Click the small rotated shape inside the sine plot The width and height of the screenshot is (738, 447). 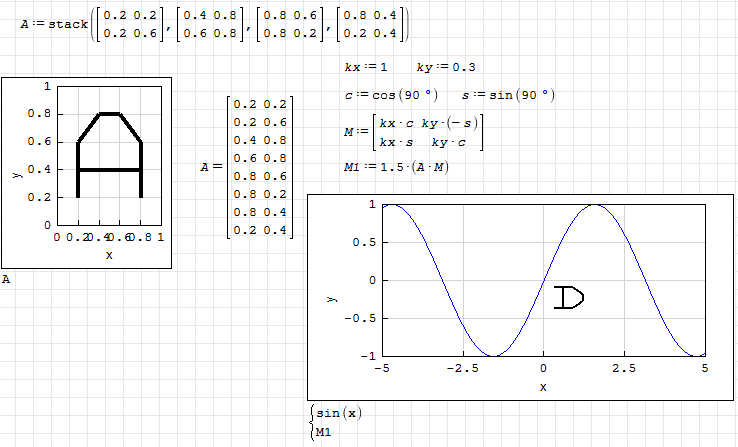coord(568,298)
